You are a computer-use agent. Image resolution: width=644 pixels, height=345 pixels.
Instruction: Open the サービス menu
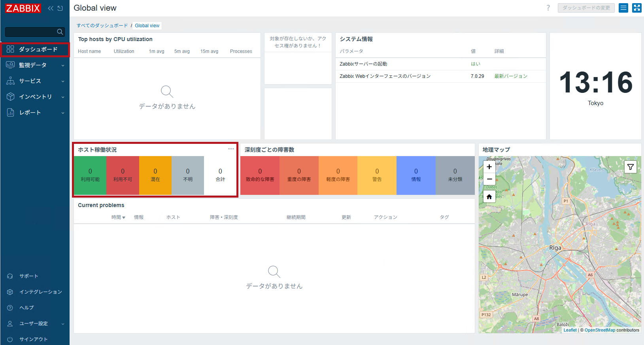[x=35, y=81]
